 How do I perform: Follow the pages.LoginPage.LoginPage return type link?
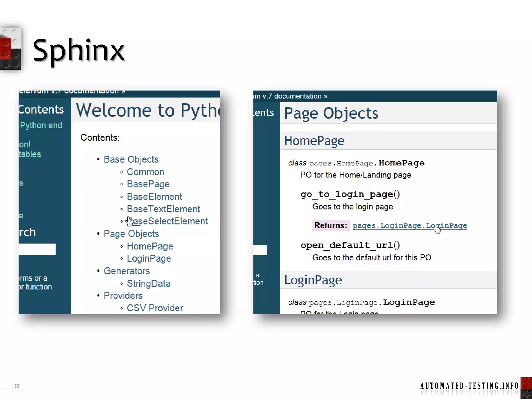pyautogui.click(x=410, y=226)
